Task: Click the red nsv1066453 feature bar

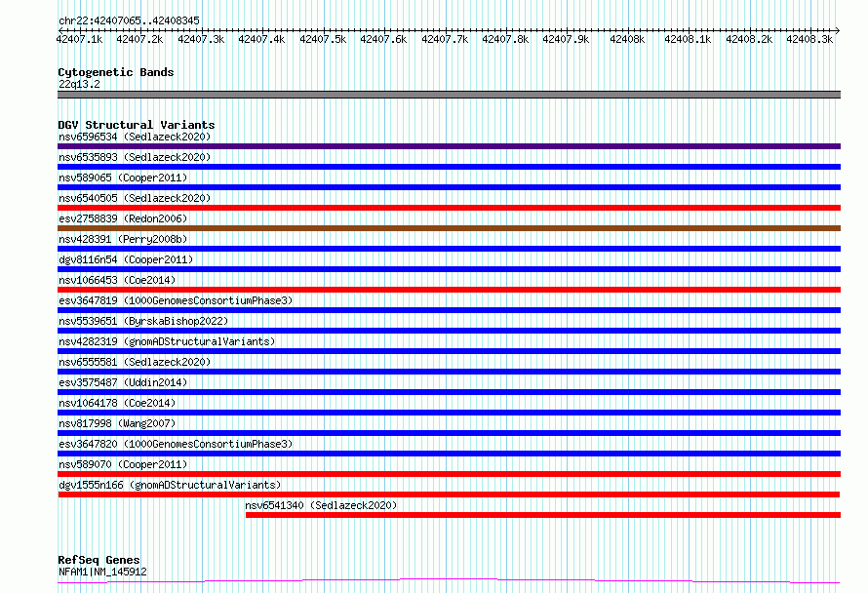Action: click(449, 290)
